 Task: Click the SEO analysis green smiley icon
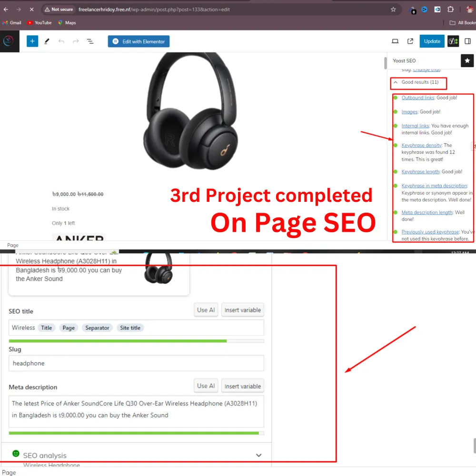(16, 454)
